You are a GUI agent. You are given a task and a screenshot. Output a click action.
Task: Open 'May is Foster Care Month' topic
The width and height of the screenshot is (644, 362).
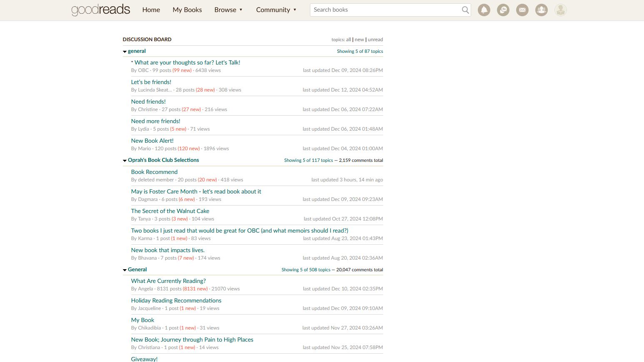[196, 191]
